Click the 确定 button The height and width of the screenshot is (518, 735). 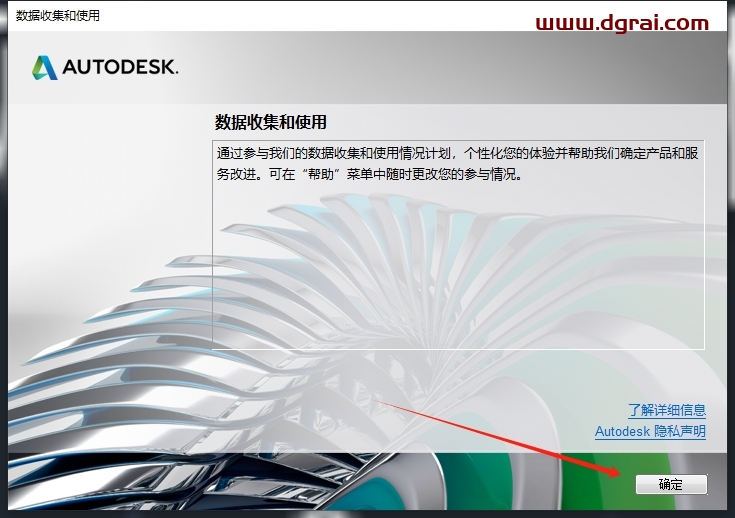(x=670, y=484)
